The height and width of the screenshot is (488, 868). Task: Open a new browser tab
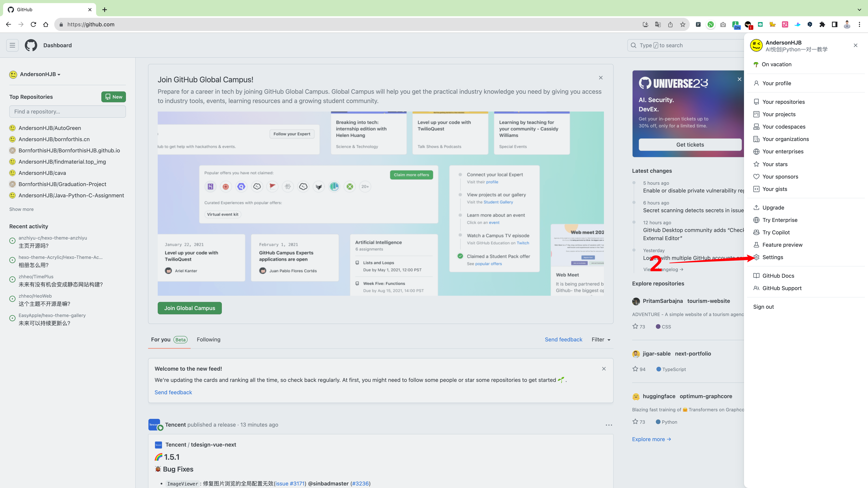104,9
